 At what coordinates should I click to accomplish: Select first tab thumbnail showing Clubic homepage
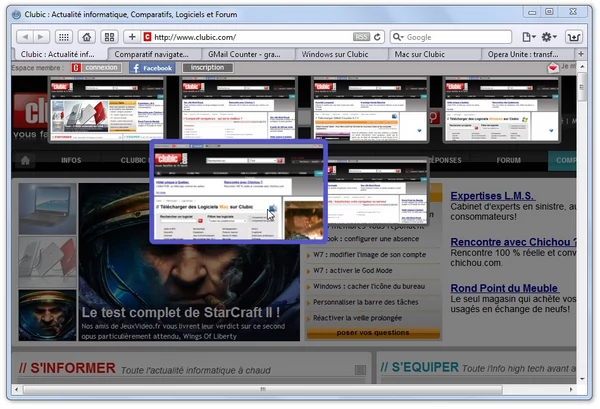coord(107,109)
